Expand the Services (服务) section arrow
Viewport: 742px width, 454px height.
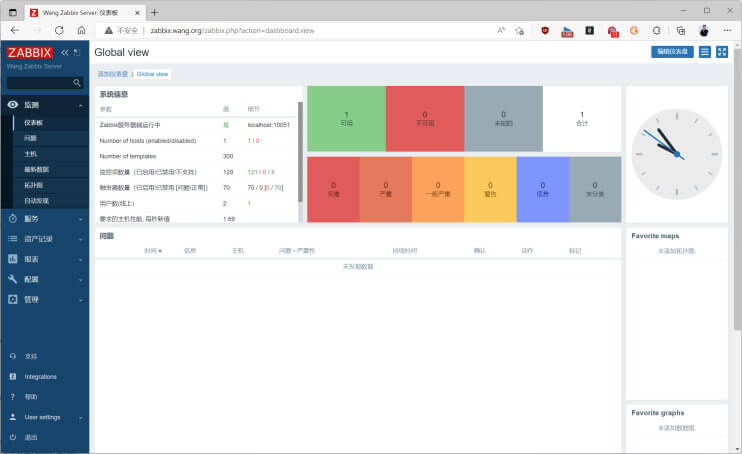(x=80, y=219)
